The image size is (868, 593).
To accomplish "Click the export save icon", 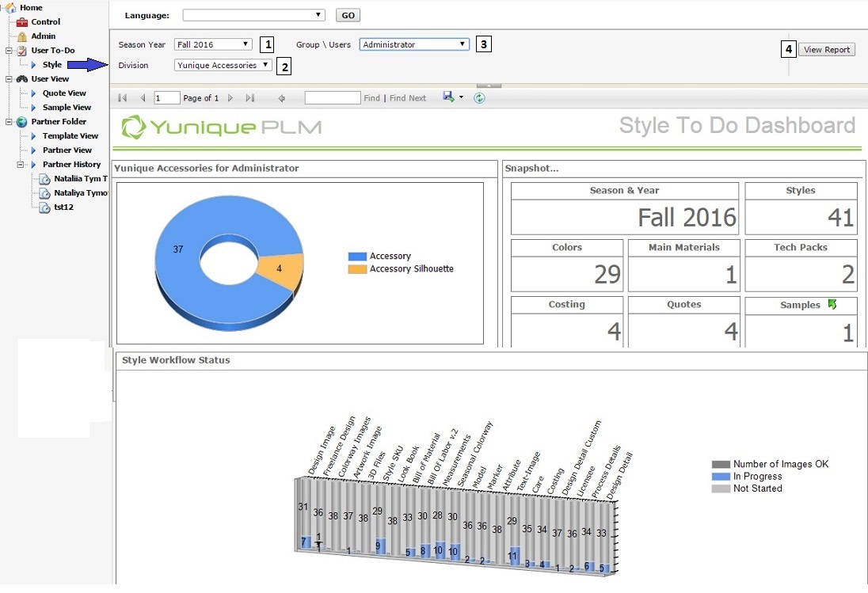I will coord(448,97).
